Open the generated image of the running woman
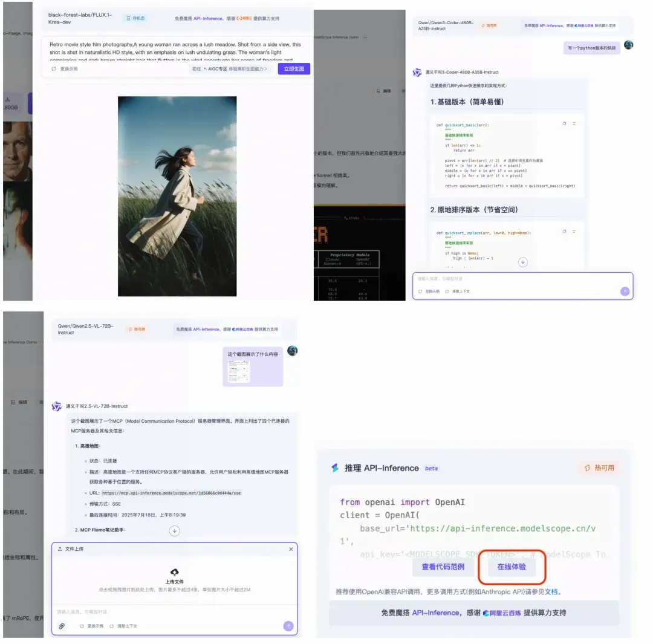Screen dimensions: 653x644 177,196
